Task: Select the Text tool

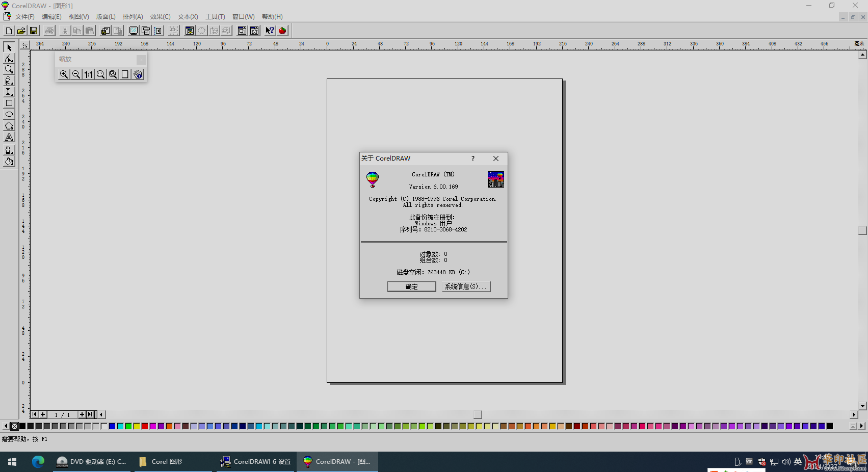Action: 9,137
